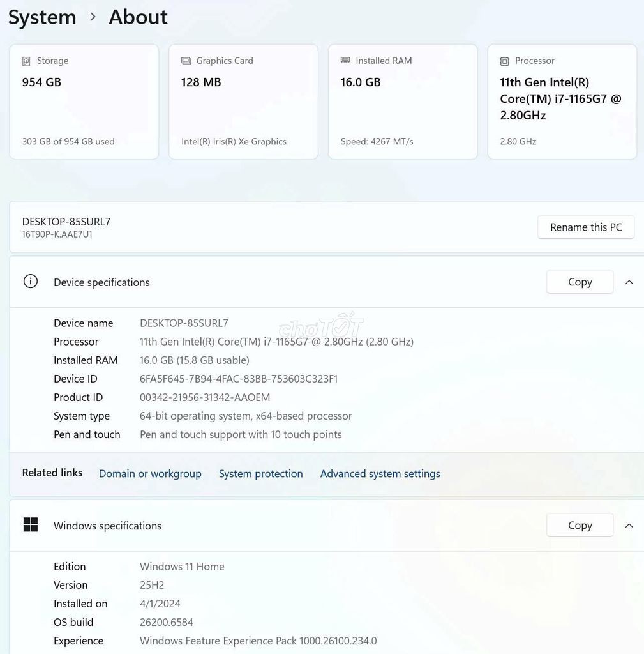Collapse the Device specifications section
Screen dimensions: 644x654
(629, 282)
